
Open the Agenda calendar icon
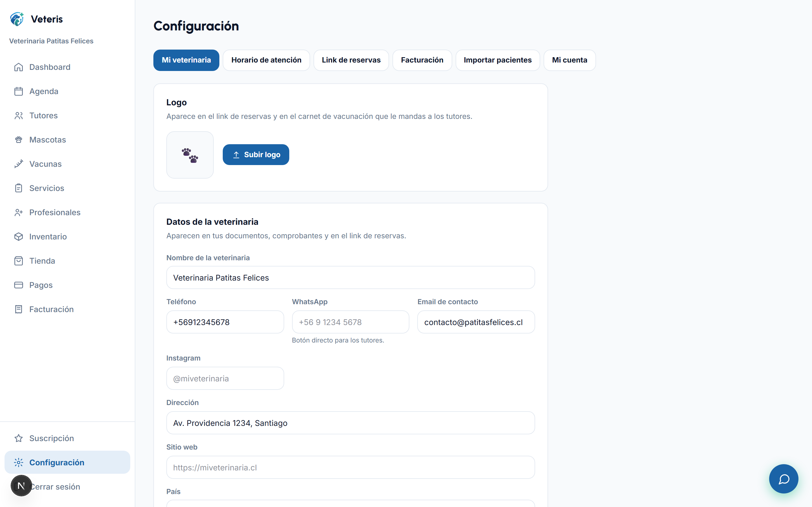click(x=18, y=91)
